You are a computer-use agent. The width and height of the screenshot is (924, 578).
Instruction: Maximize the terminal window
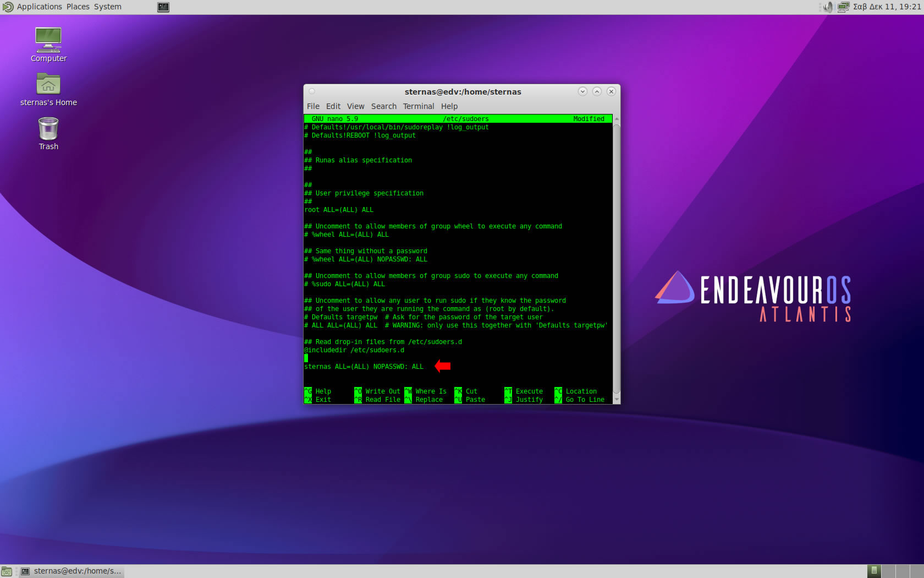(x=597, y=91)
